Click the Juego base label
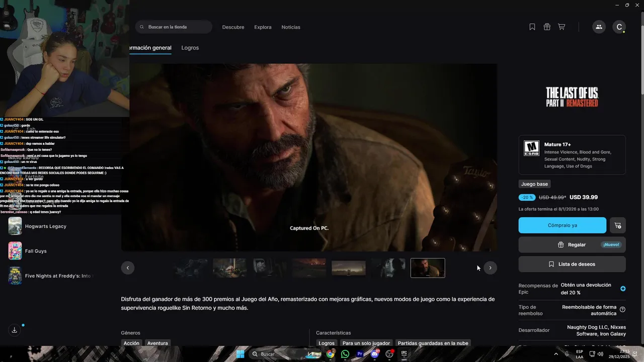 (534, 184)
